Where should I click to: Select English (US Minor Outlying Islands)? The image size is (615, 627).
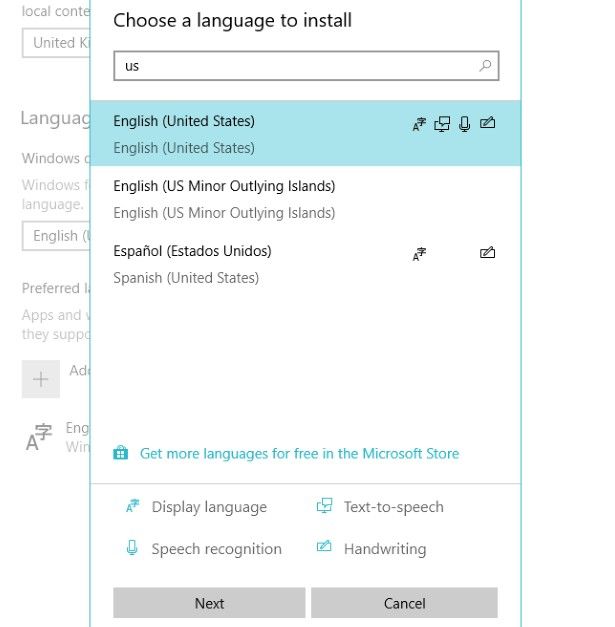click(250, 199)
